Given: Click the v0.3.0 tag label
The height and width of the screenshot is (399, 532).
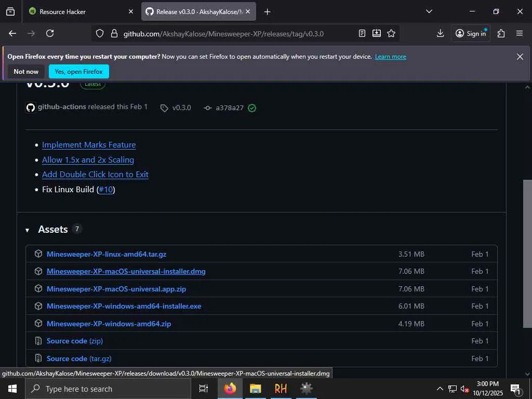Looking at the screenshot, I should (x=181, y=108).
